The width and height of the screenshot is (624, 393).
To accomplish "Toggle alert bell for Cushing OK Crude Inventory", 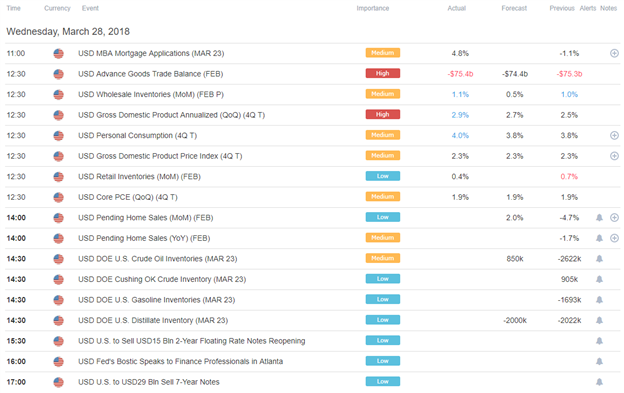I will coord(599,279).
